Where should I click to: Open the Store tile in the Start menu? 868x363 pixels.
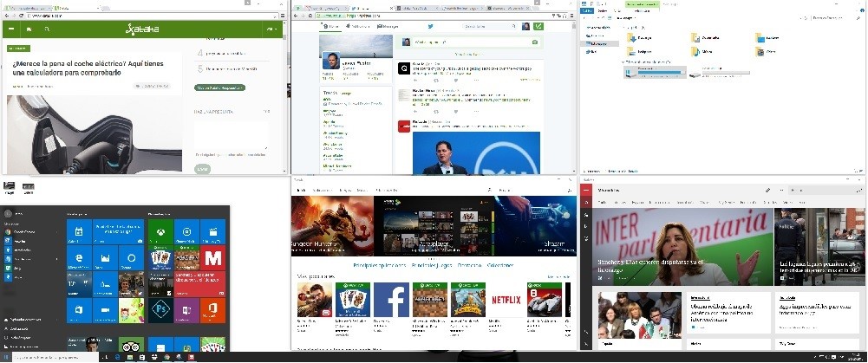click(x=79, y=310)
